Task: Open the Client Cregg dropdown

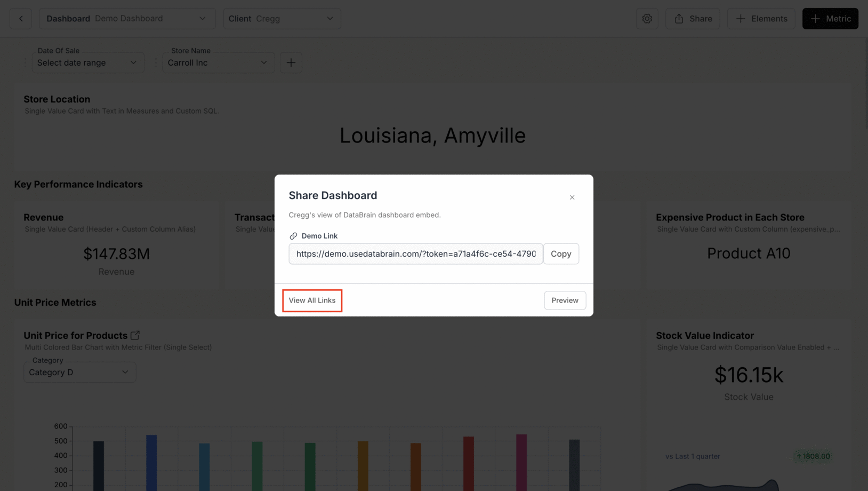Action: [282, 18]
